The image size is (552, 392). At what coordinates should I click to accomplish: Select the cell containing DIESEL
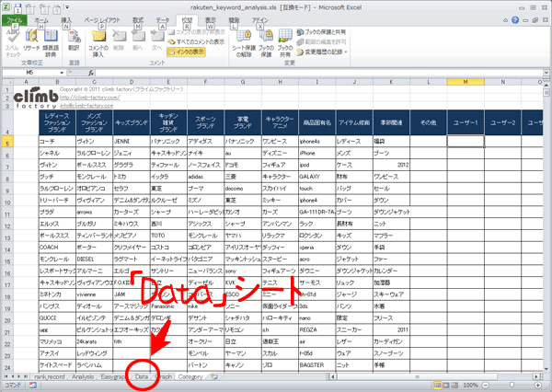click(x=95, y=259)
